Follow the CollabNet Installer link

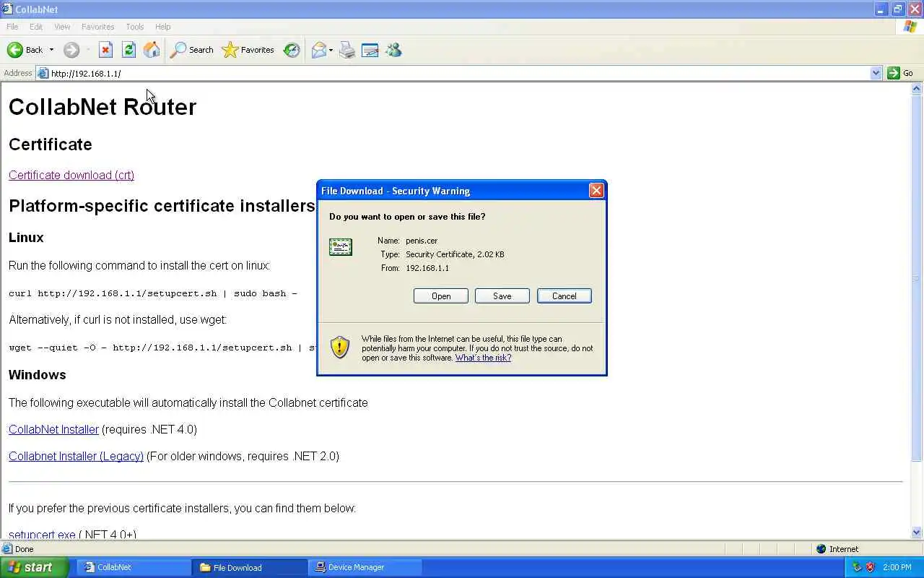pyautogui.click(x=53, y=429)
